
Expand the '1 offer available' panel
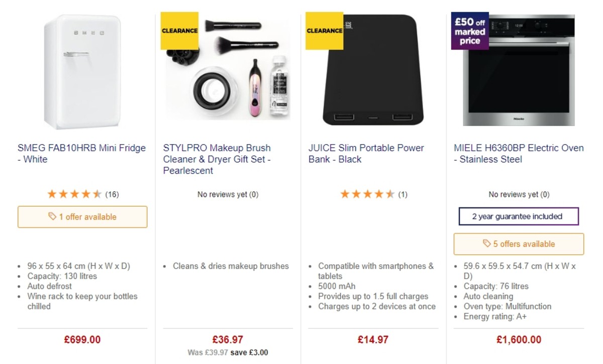coord(82,216)
